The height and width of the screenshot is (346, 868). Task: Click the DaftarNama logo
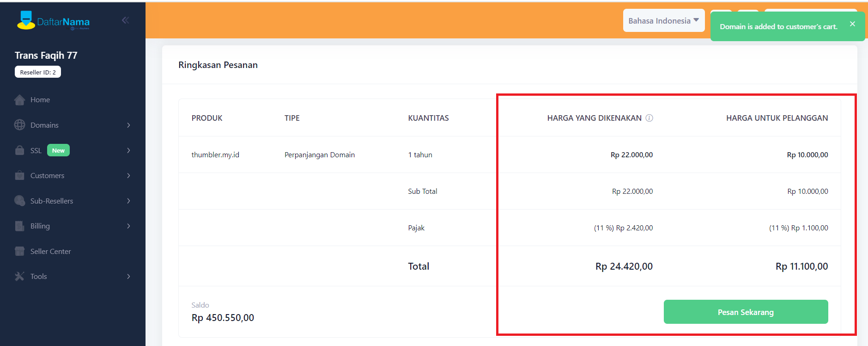[x=53, y=21]
